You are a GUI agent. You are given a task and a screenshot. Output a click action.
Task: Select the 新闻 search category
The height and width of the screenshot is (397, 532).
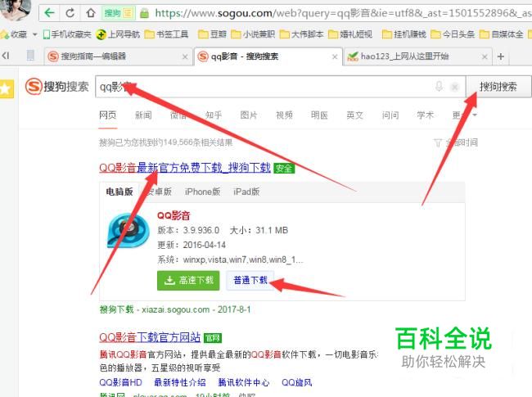pyautogui.click(x=143, y=115)
